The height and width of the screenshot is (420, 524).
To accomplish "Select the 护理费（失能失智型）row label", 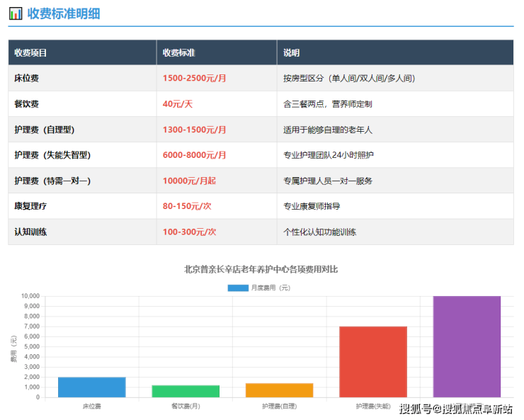I will tap(52, 155).
